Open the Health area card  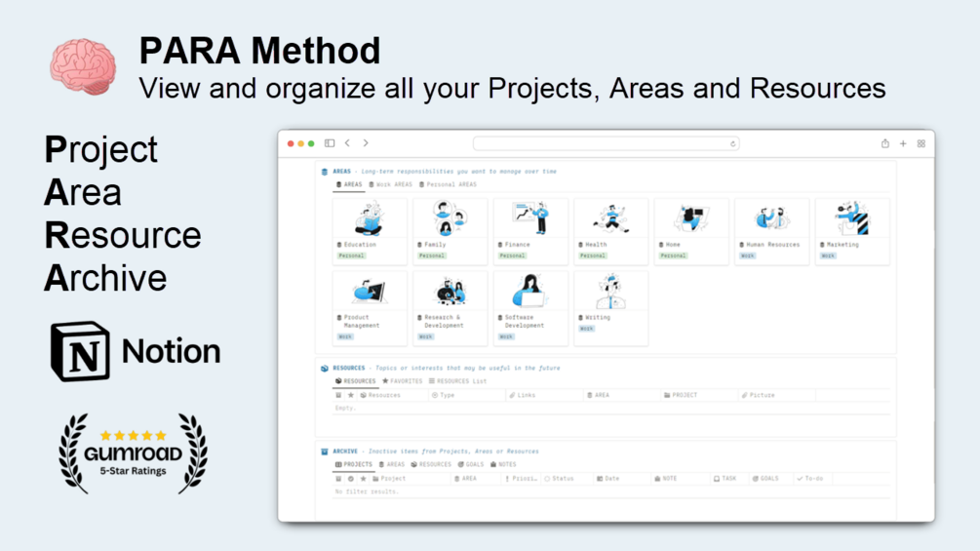[610, 232]
